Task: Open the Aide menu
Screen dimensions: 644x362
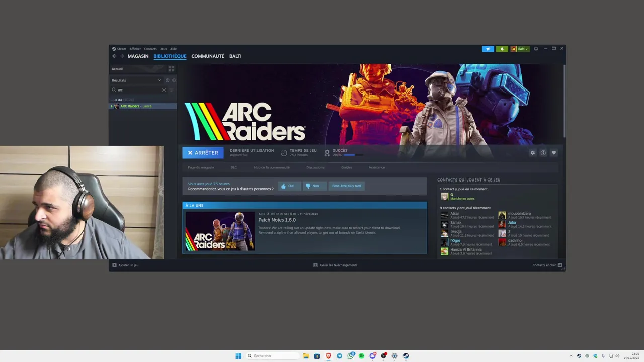Action: (173, 49)
